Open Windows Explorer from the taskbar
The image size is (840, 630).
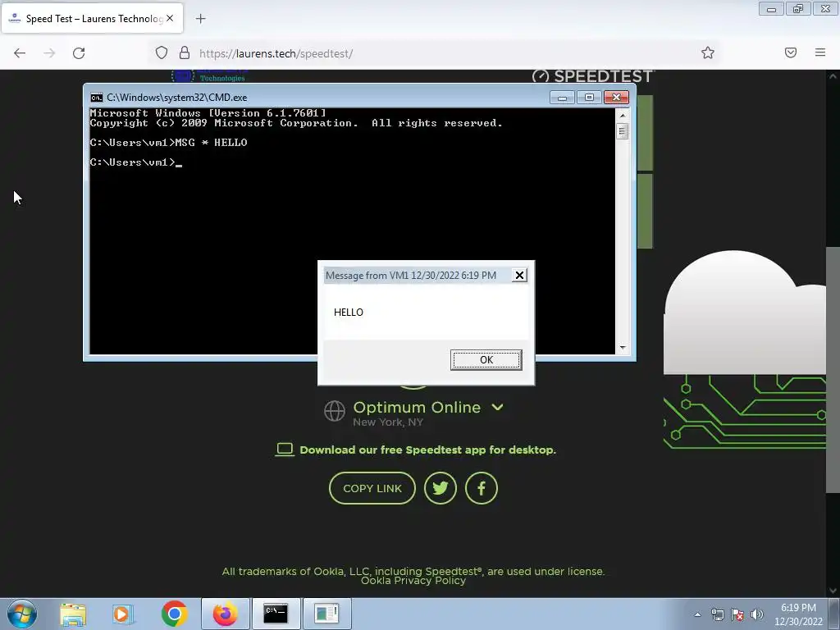pos(73,614)
